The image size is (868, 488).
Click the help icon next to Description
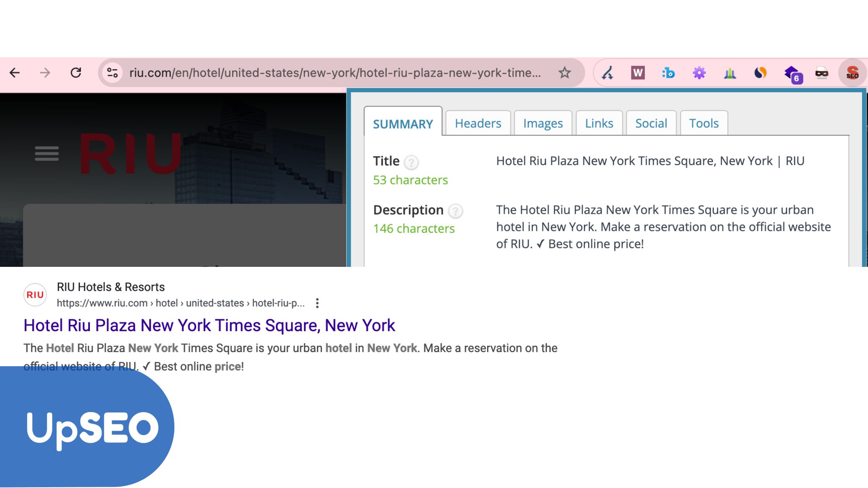455,211
